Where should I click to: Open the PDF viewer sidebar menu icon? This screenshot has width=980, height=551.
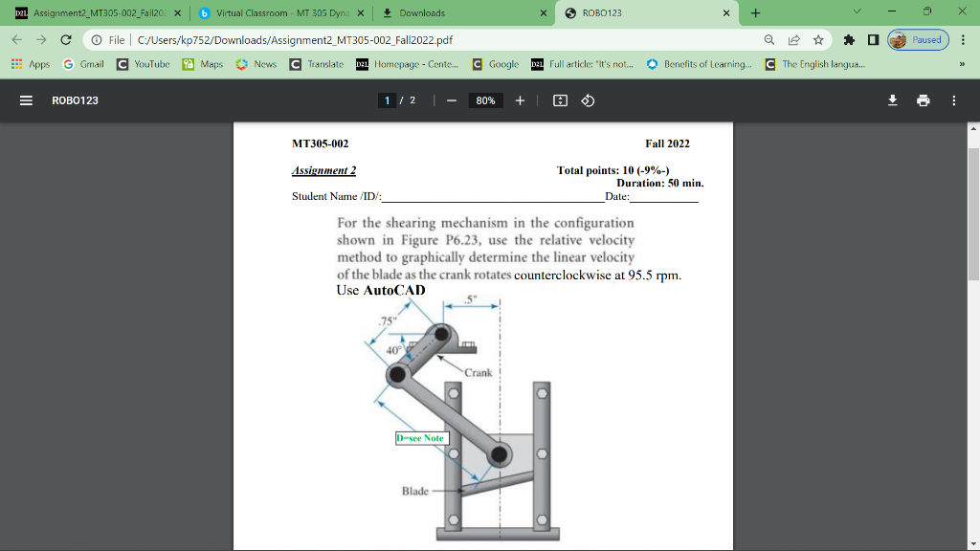coord(26,100)
